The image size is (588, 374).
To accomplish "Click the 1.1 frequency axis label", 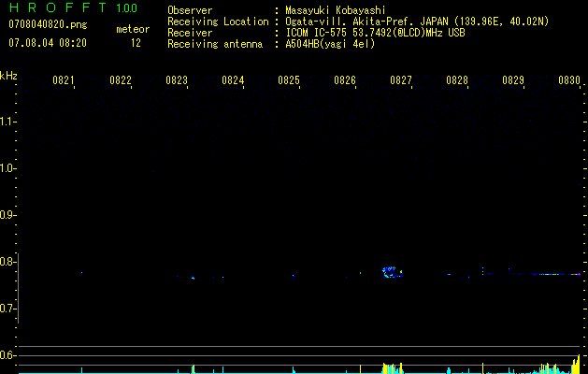I will 7,122.
